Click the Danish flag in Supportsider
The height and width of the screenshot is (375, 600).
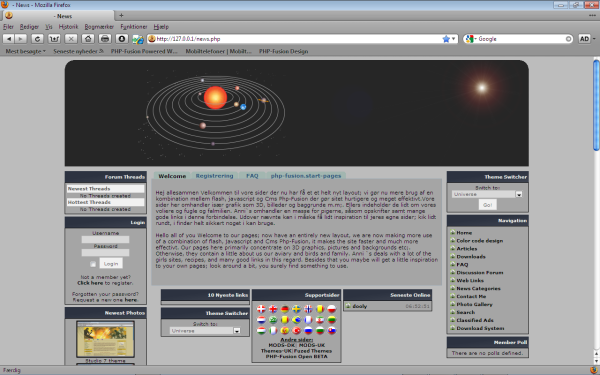coord(261,309)
